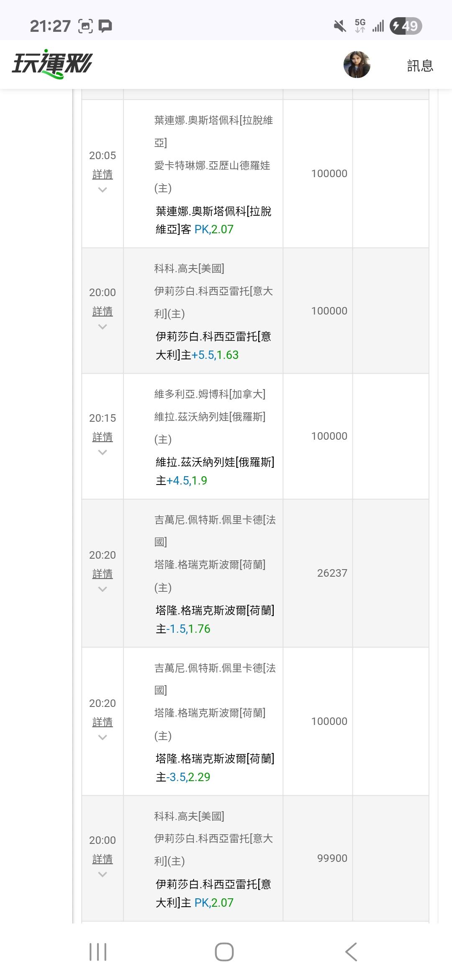Expand the 20:15 row chevron
Viewport: 452px width, 980px height.
pyautogui.click(x=103, y=453)
